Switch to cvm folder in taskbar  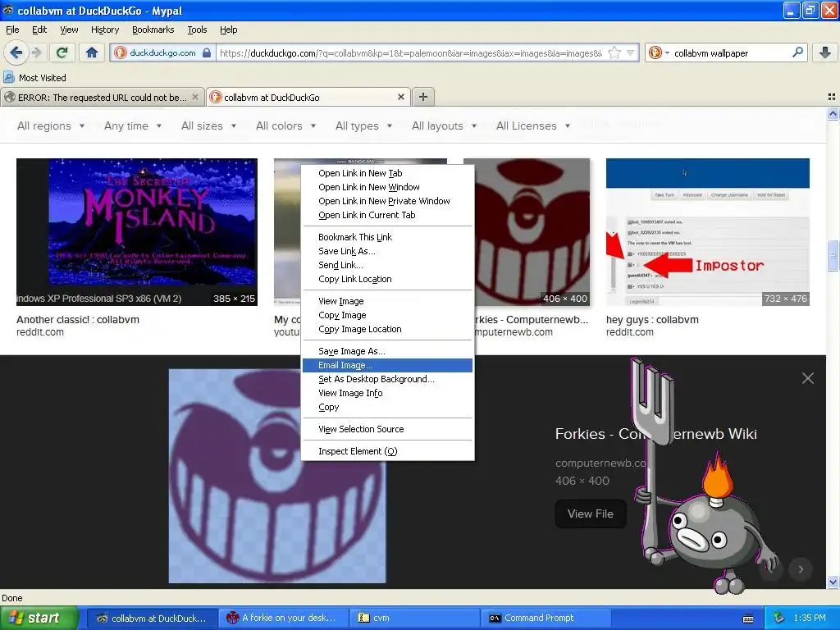coord(414,618)
